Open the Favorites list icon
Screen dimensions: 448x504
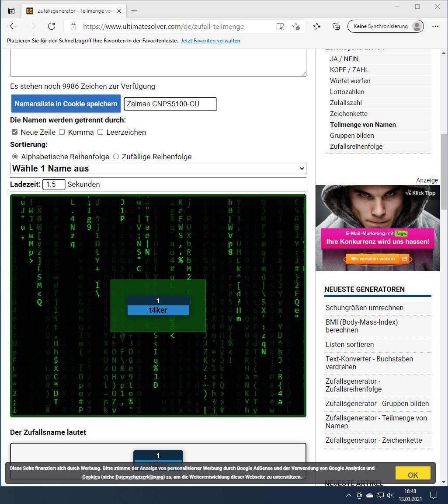tap(317, 26)
